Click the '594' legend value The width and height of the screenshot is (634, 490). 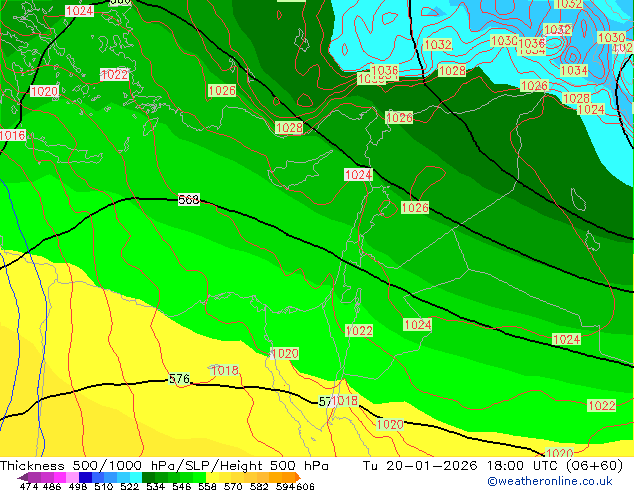[x=285, y=486]
